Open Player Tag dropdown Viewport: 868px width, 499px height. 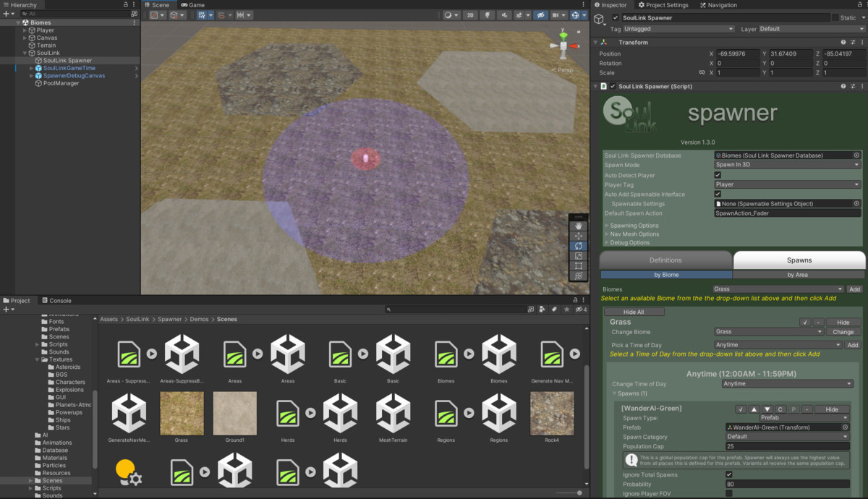pyautogui.click(x=787, y=184)
